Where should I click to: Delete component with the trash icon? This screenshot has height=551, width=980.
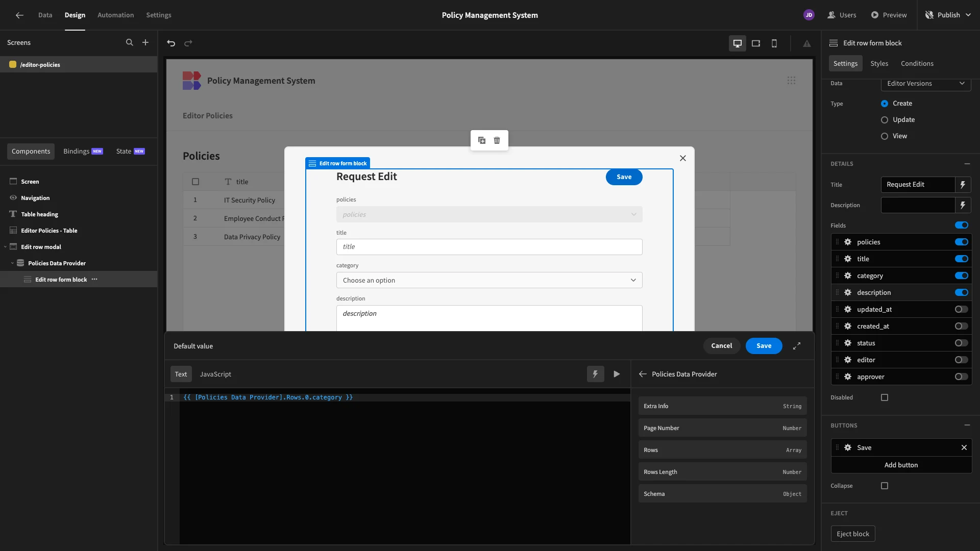[497, 140]
